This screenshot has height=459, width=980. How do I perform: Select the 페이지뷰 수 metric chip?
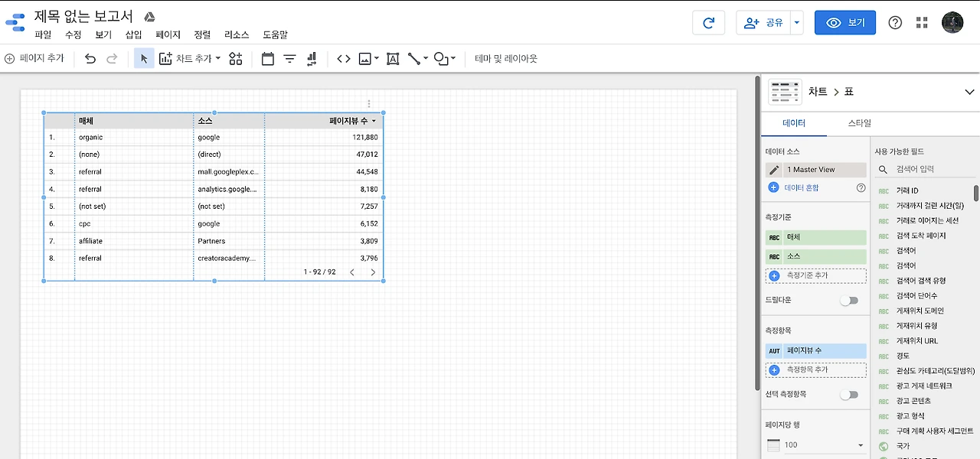coord(816,351)
